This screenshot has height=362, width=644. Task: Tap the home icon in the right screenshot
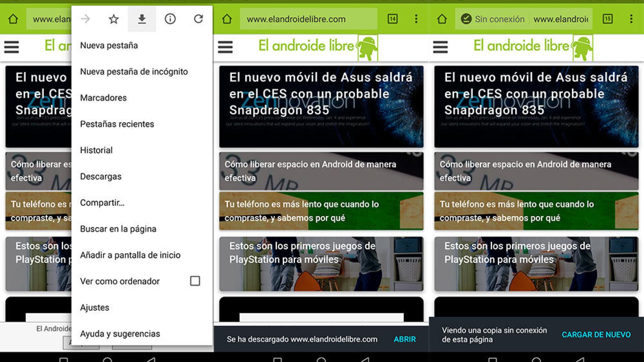tap(442, 19)
